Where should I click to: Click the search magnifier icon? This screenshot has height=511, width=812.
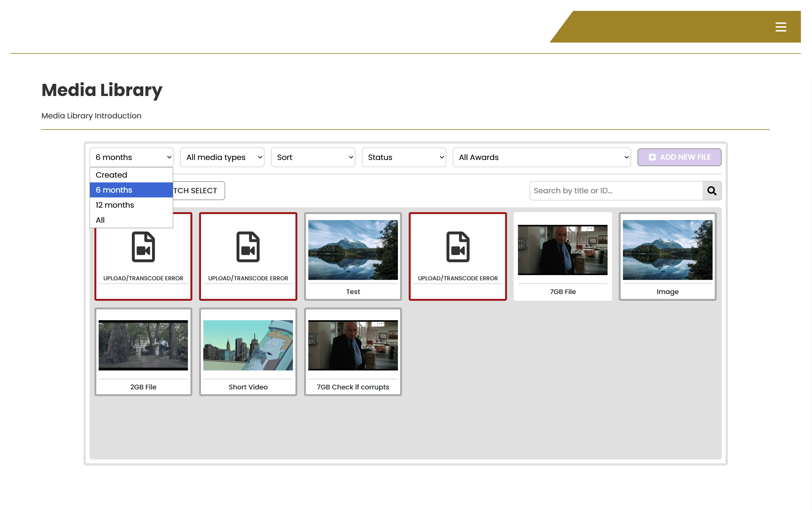point(712,191)
